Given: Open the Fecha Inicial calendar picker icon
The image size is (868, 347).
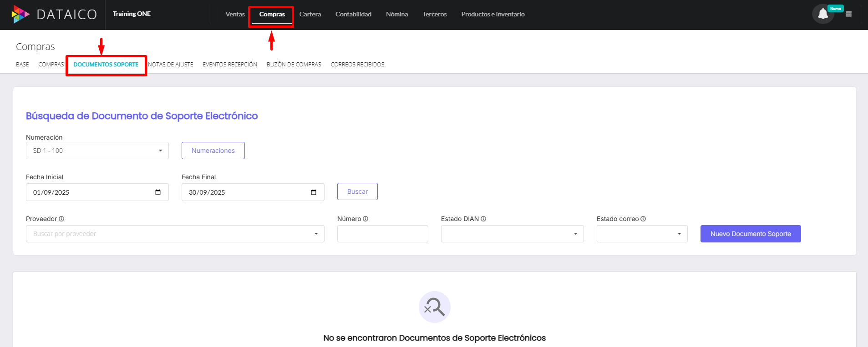Looking at the screenshot, I should click(158, 192).
